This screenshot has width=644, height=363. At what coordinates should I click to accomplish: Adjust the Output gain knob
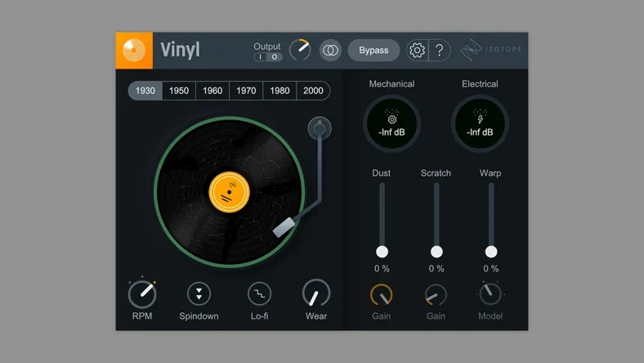coord(300,50)
